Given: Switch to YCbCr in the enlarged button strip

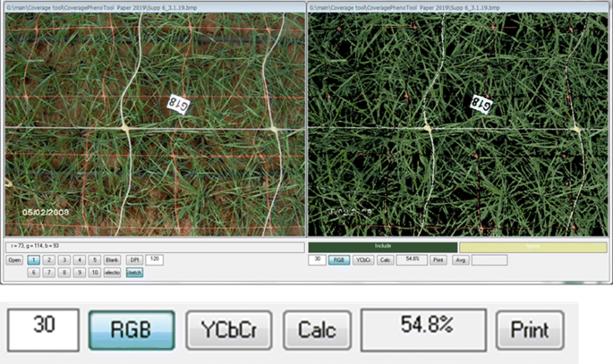Looking at the screenshot, I should pos(228,330).
